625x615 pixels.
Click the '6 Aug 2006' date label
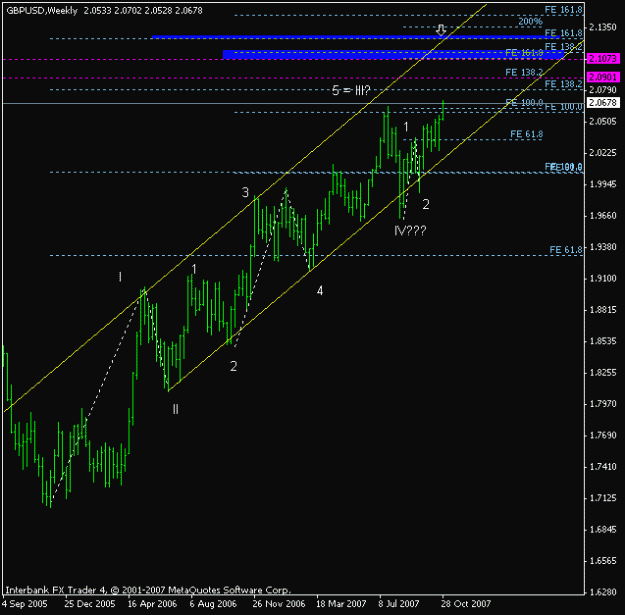[x=213, y=604]
